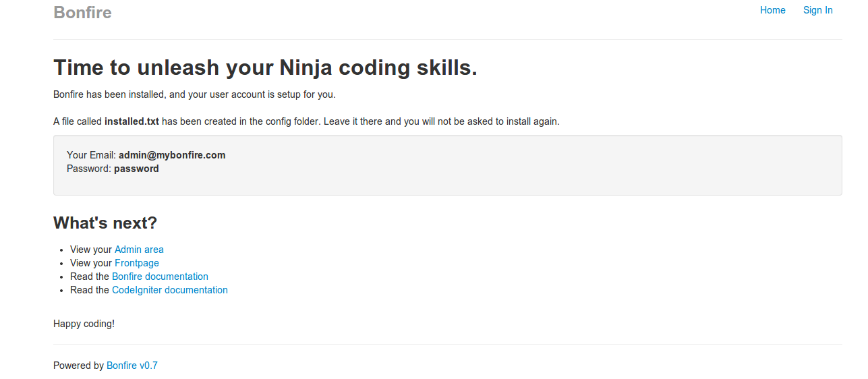
Task: Select the email admin@mybonfire.com text
Action: point(172,155)
